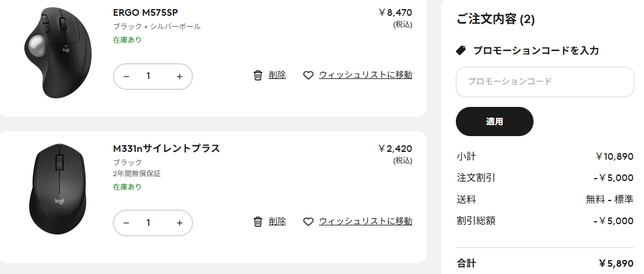Click the ERGO M575SP quantity value
Viewport: 644px width, 274px height.
(148, 77)
